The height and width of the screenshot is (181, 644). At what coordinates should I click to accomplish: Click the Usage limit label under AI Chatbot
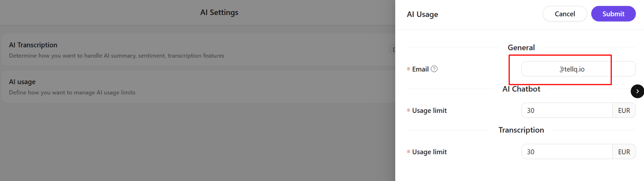(429, 110)
